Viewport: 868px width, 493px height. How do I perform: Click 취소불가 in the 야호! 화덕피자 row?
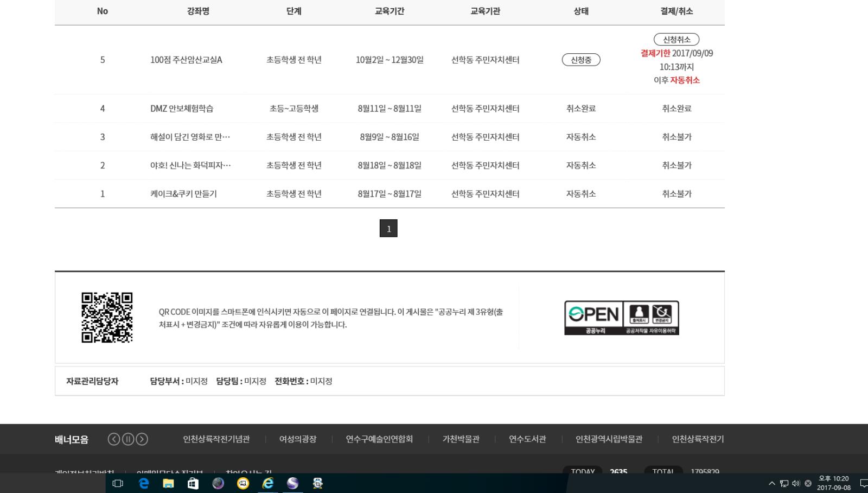pos(676,165)
